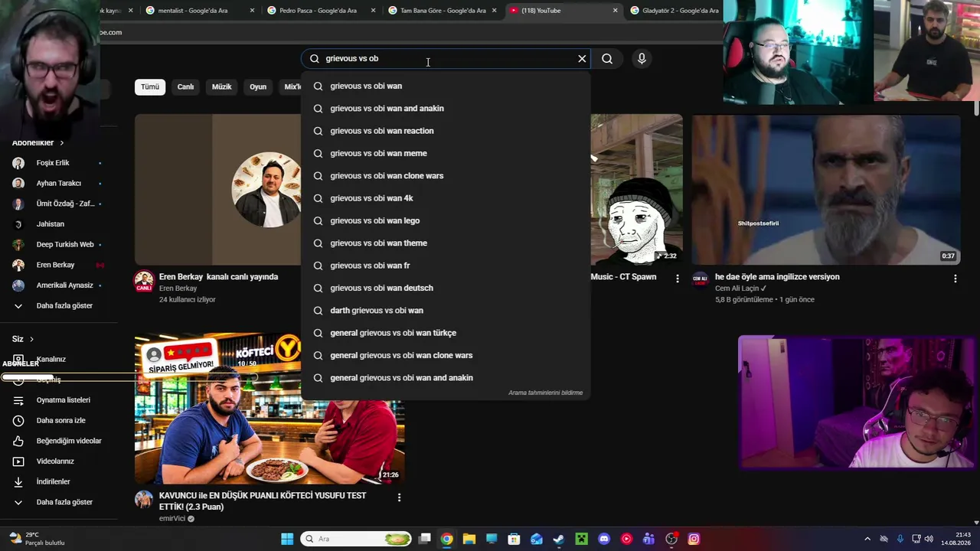The width and height of the screenshot is (980, 551).
Task: Choose 'grievous vs obi wan fr' suggestion
Action: tap(446, 266)
